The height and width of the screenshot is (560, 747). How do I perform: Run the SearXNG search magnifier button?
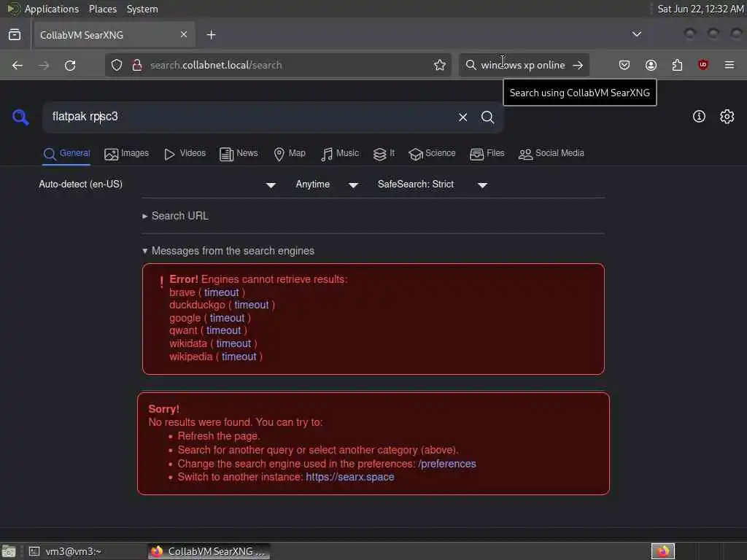pos(487,117)
